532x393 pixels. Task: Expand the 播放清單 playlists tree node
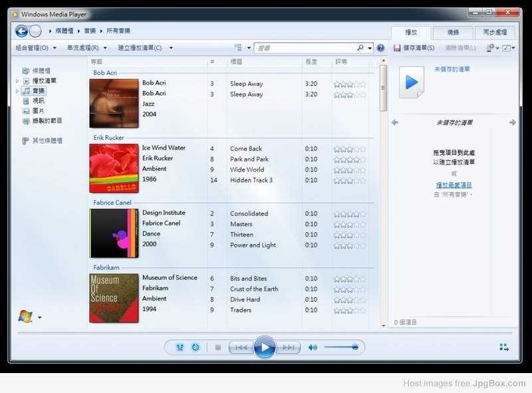click(x=17, y=81)
